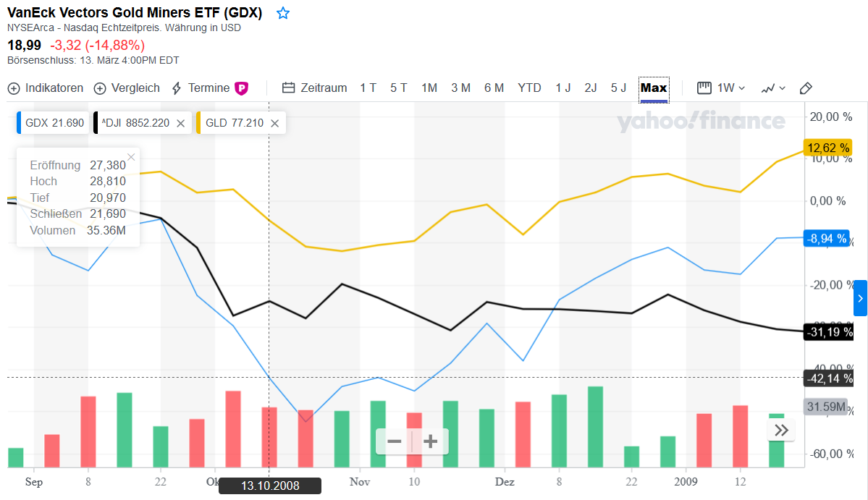Select 5 T time range
The height and width of the screenshot is (500, 868).
pyautogui.click(x=399, y=88)
